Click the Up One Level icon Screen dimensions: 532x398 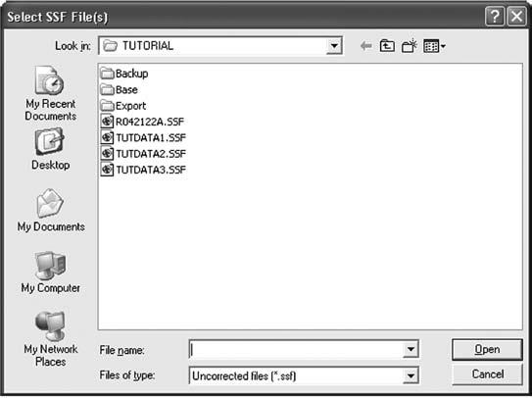[x=387, y=46]
